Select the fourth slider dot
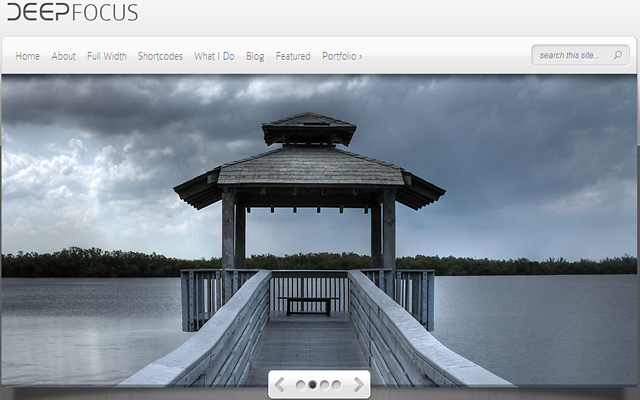The image size is (640, 400). [x=336, y=385]
